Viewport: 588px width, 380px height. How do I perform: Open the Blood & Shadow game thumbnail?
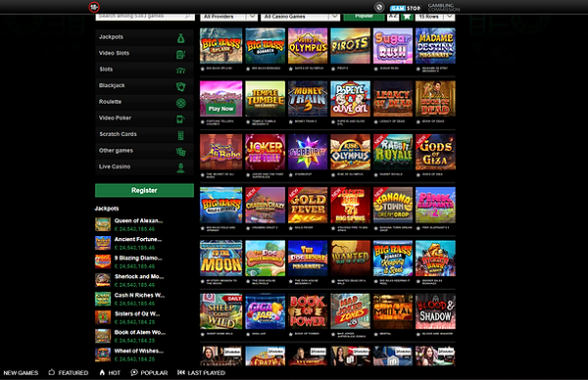435,311
